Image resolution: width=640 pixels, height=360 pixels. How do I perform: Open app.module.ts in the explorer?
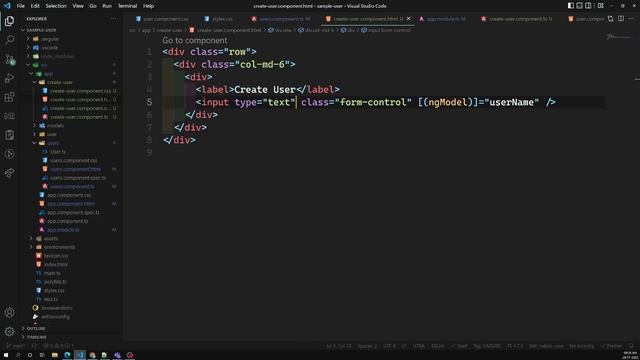pyautogui.click(x=63, y=230)
